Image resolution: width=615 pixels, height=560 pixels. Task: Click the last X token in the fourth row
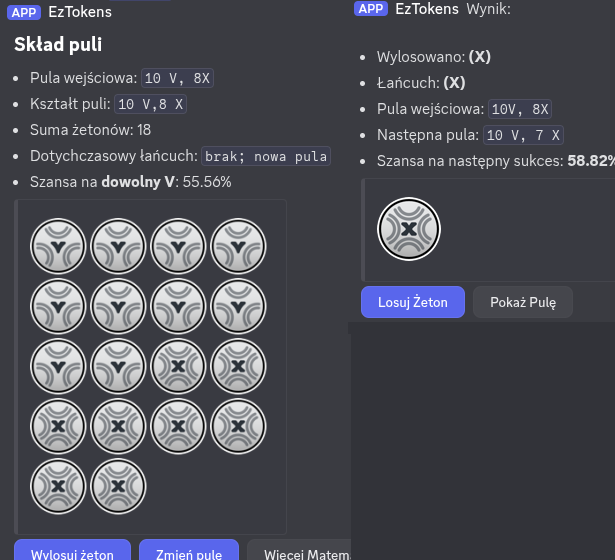click(x=239, y=427)
